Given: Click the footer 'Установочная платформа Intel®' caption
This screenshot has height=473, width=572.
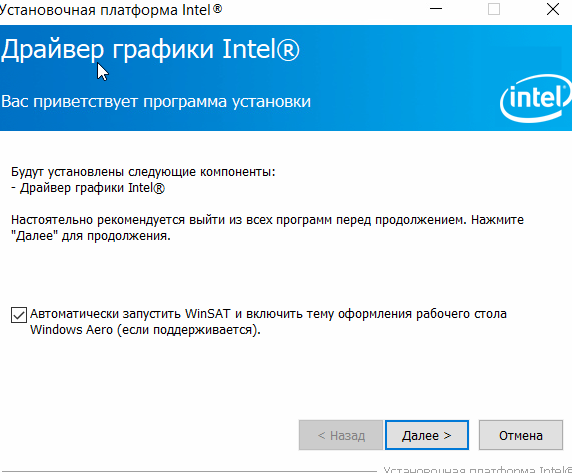Looking at the screenshot, I should (x=478, y=469).
